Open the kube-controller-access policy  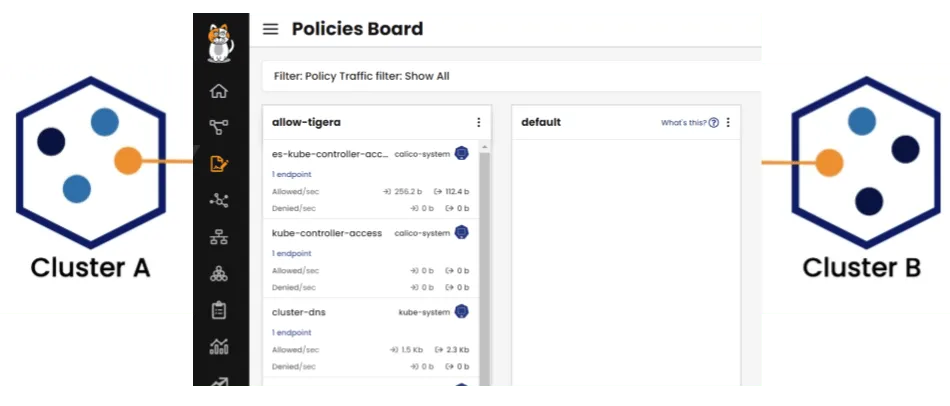click(327, 233)
